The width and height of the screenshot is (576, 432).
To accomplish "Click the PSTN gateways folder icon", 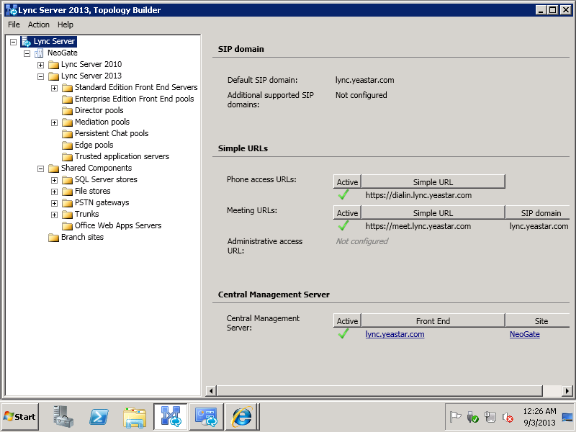I will pos(67,203).
